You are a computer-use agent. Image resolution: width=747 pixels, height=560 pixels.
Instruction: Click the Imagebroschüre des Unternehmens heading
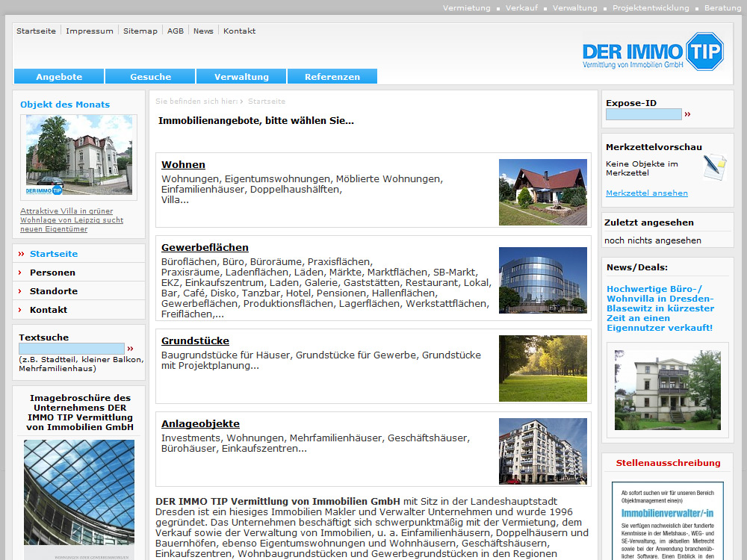[80, 412]
